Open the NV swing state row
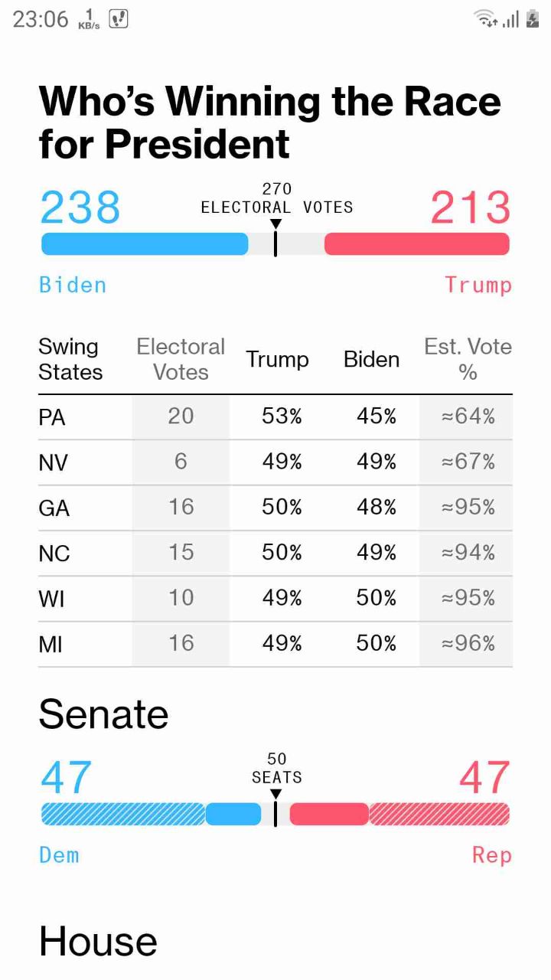Image resolution: width=551 pixels, height=980 pixels. [x=275, y=462]
